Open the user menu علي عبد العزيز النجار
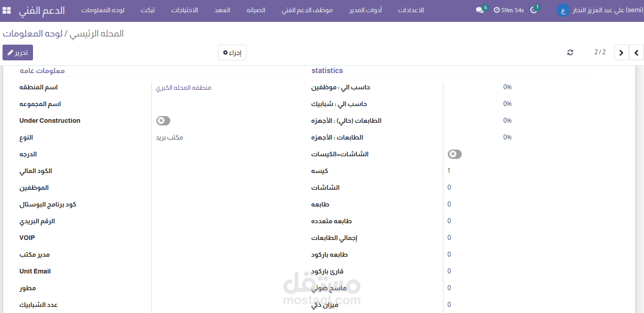This screenshot has height=313, width=644. [x=607, y=10]
